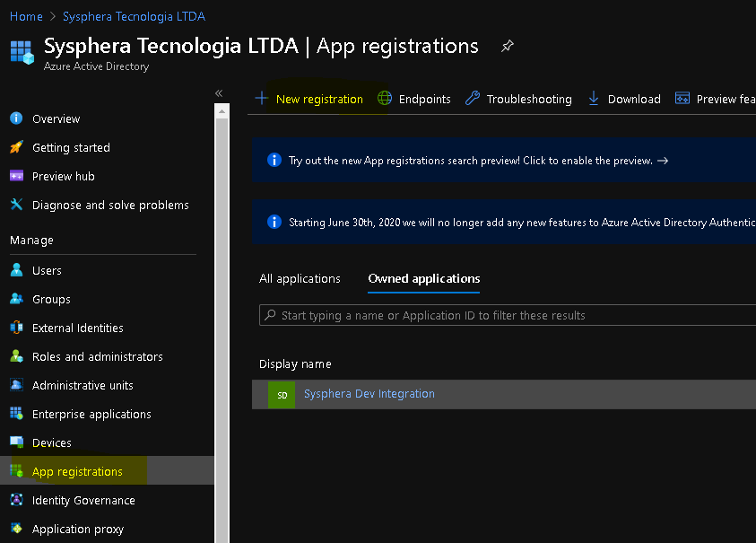Go to Groups section
756x543 pixels.
51,299
